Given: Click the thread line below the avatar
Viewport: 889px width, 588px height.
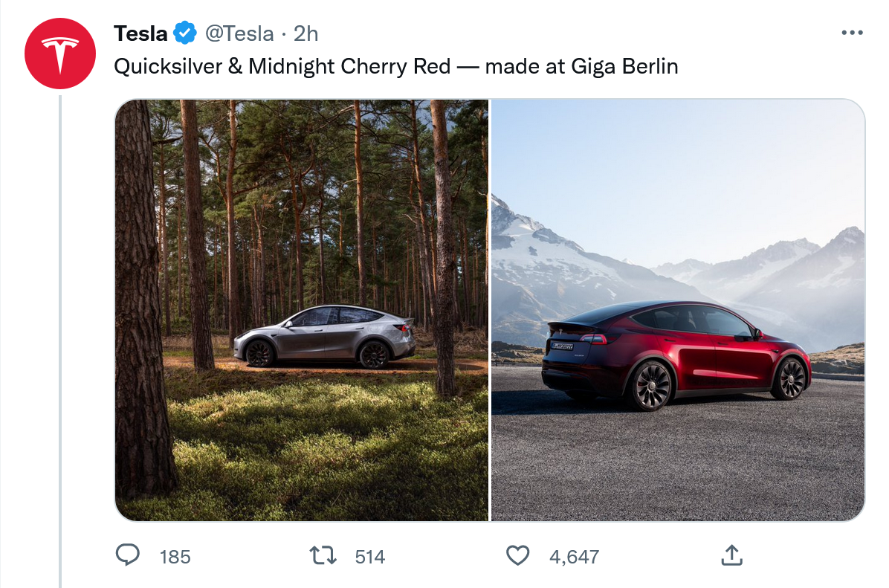Looking at the screenshot, I should (59, 335).
